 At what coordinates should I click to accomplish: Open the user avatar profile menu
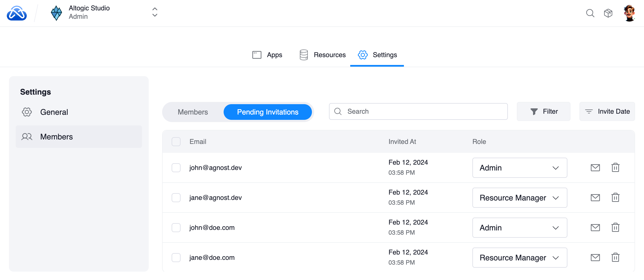coord(629,13)
